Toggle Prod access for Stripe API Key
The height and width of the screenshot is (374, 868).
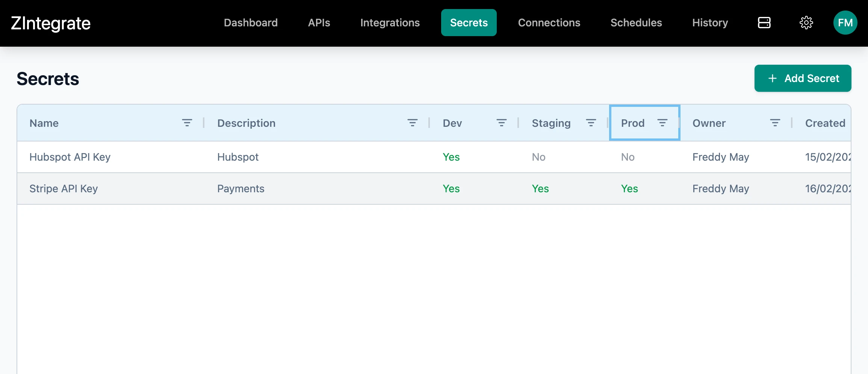pos(629,189)
